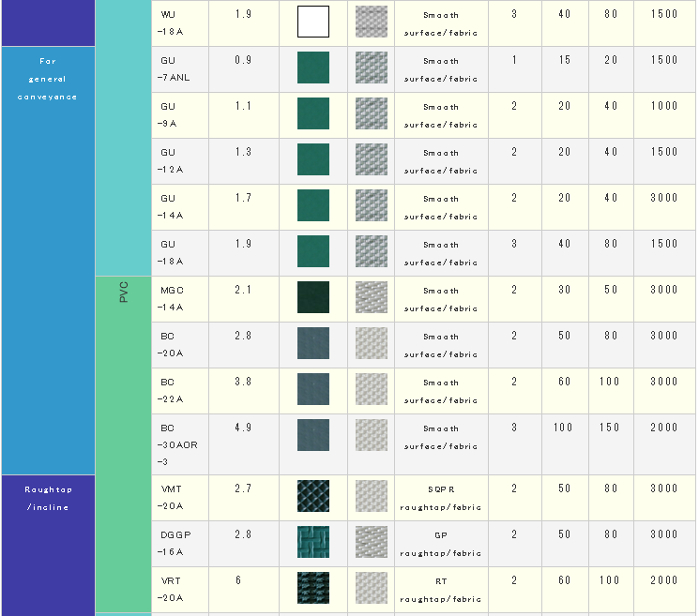This screenshot has width=699, height=616.
Task: Click the GU-14A model name
Action: click(170, 206)
